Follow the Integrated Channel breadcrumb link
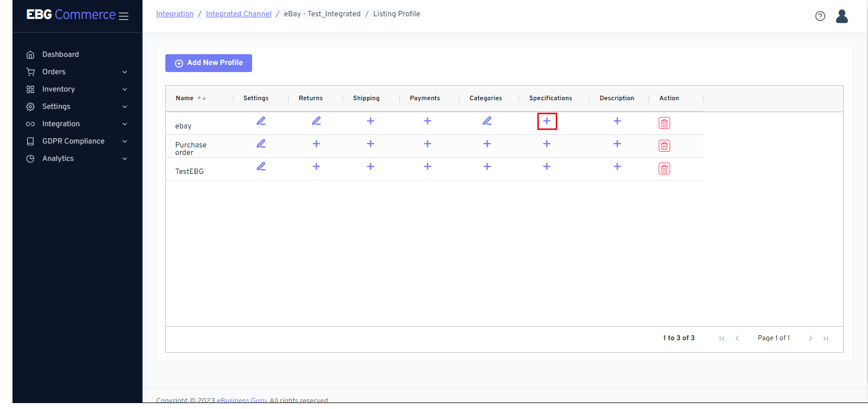 pos(239,14)
